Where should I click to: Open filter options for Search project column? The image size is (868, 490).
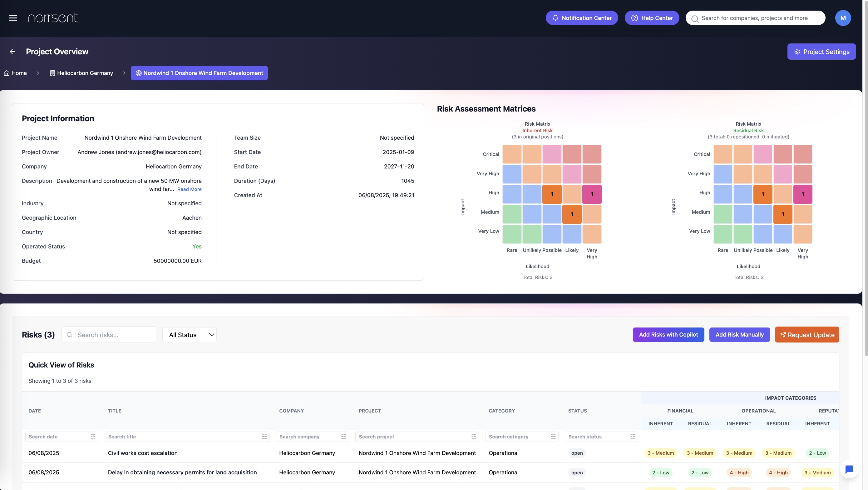(x=474, y=437)
